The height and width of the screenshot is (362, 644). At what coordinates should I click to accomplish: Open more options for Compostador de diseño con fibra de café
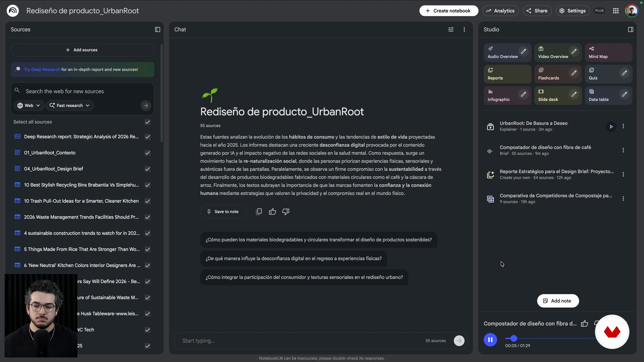(x=623, y=150)
